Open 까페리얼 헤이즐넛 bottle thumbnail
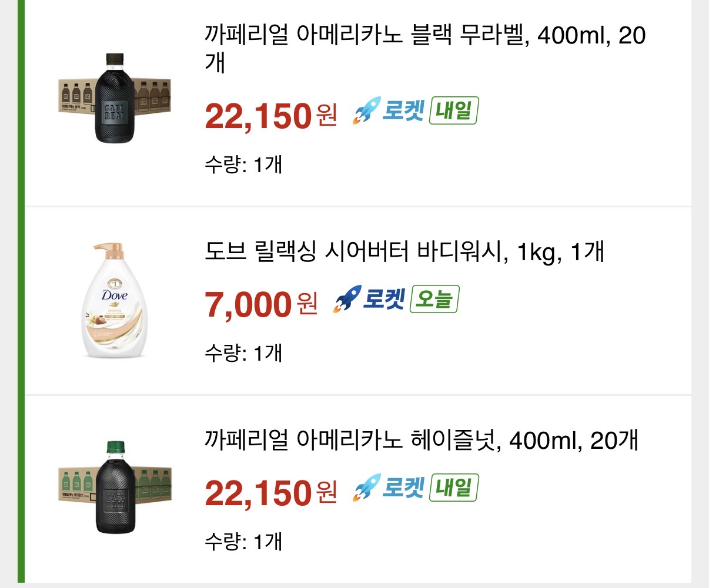The image size is (709, 588). click(115, 486)
